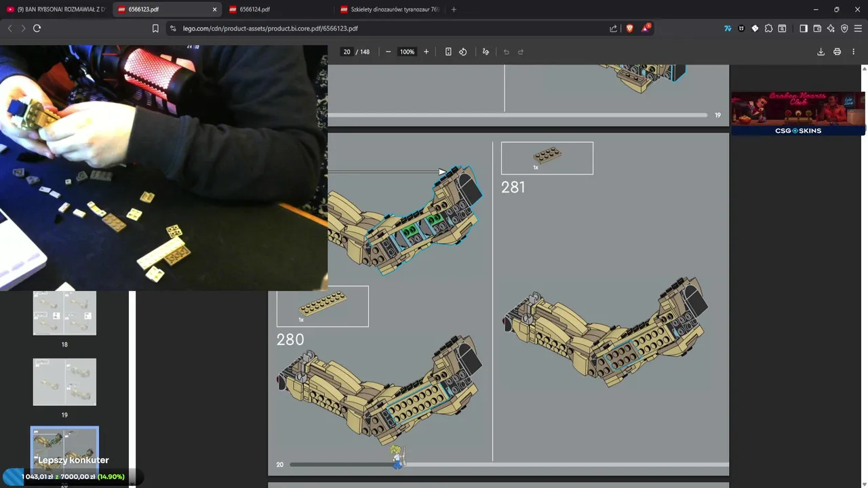
Task: Reload the current page
Action: [37, 28]
